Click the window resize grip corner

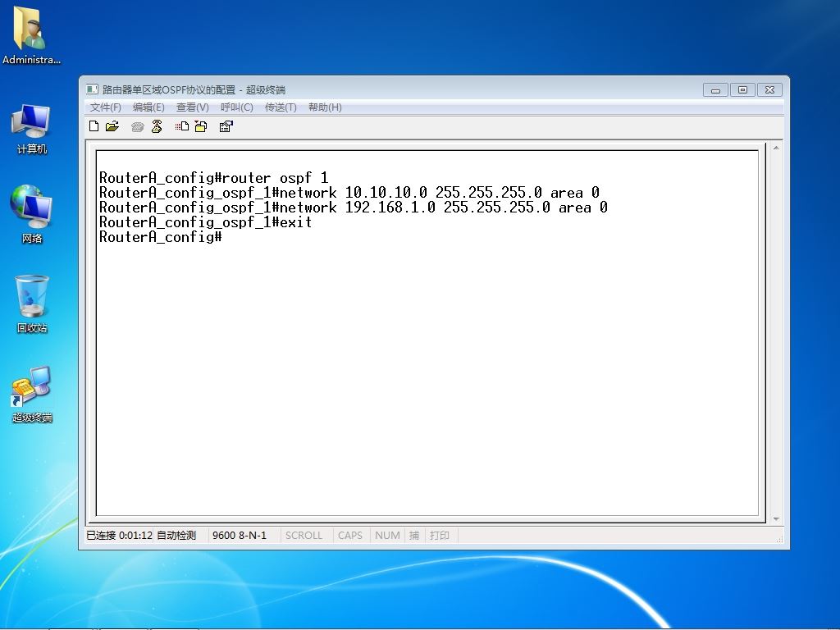point(779,540)
